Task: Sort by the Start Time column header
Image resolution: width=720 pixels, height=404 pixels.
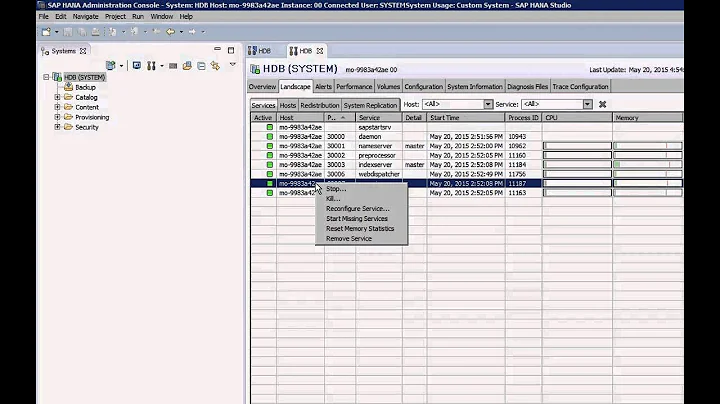Action: tap(466, 118)
